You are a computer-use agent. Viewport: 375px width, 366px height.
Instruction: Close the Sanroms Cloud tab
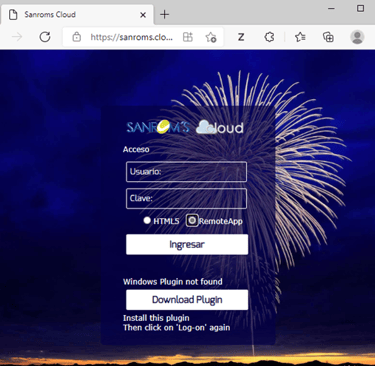(x=143, y=15)
